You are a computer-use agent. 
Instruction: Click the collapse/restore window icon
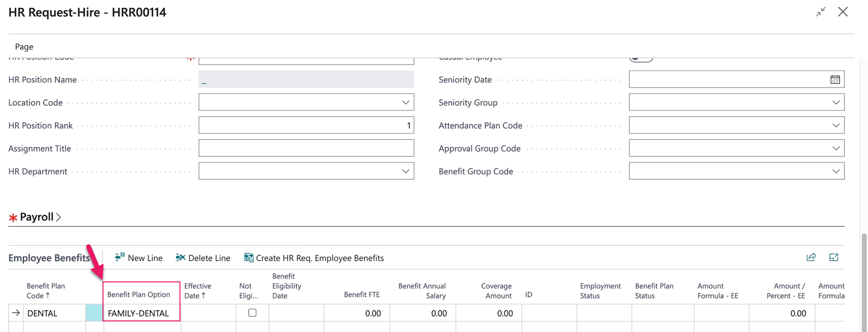[821, 12]
